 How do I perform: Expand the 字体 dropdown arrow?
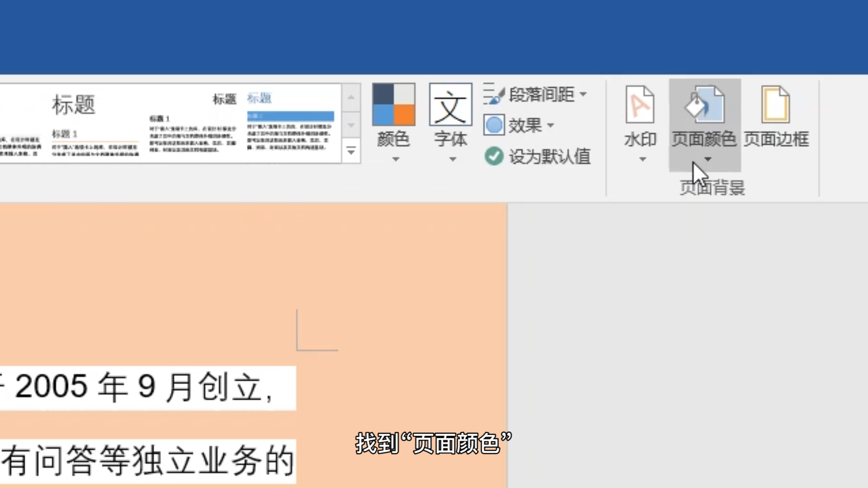click(452, 159)
